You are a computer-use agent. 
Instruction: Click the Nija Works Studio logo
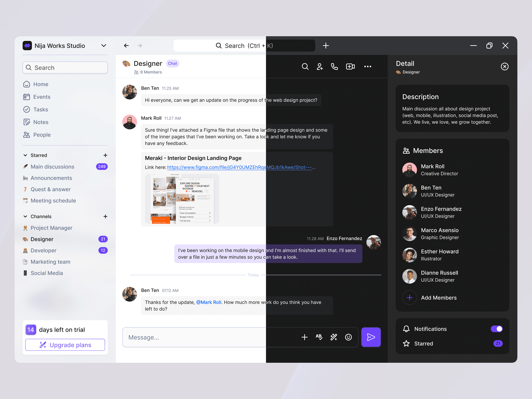pos(27,46)
